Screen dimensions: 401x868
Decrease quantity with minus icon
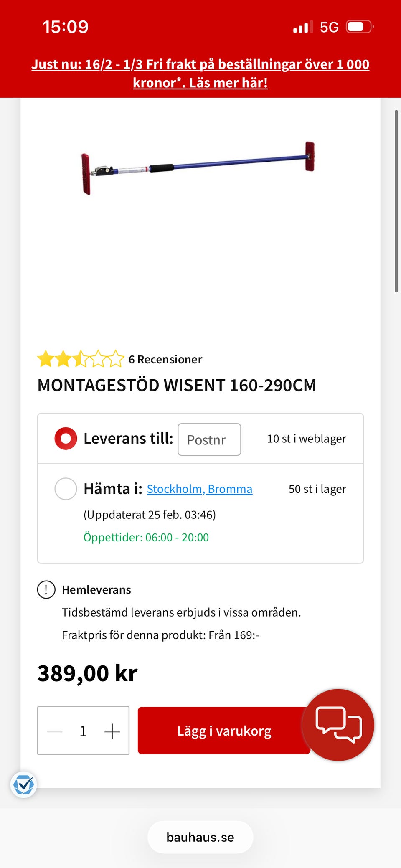[x=55, y=731]
